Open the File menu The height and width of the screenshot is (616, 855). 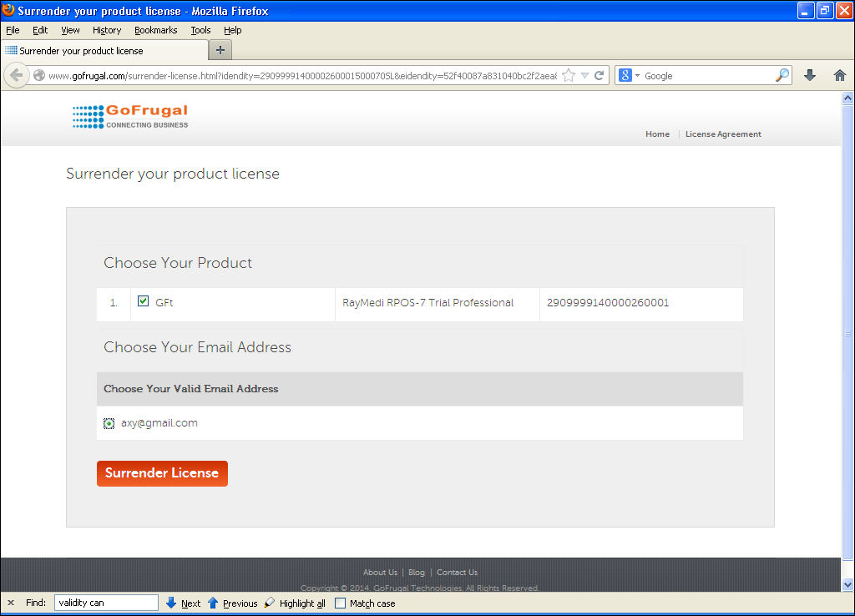pyautogui.click(x=13, y=30)
